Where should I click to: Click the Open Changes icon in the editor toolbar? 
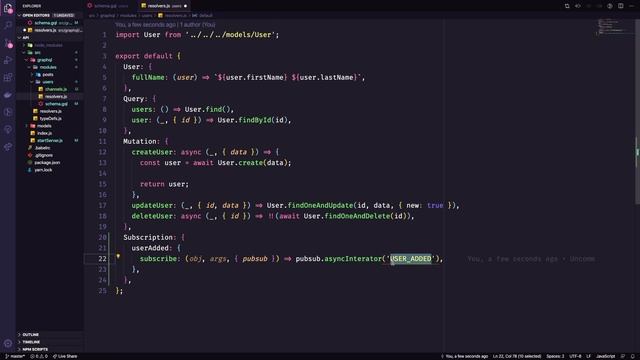[567, 6]
